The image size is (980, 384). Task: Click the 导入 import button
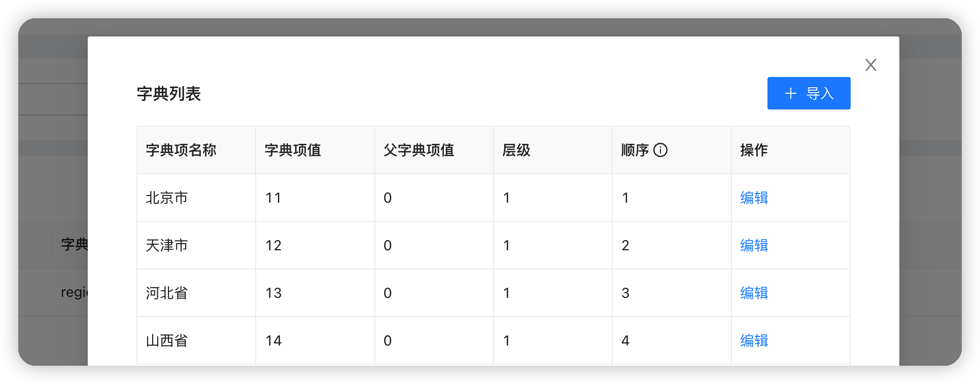809,93
